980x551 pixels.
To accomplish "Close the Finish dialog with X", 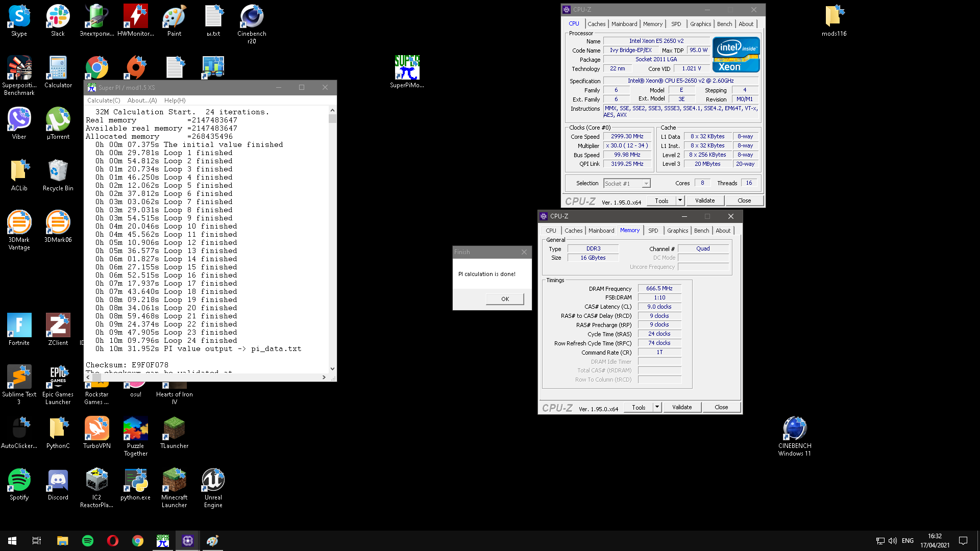I will [524, 252].
